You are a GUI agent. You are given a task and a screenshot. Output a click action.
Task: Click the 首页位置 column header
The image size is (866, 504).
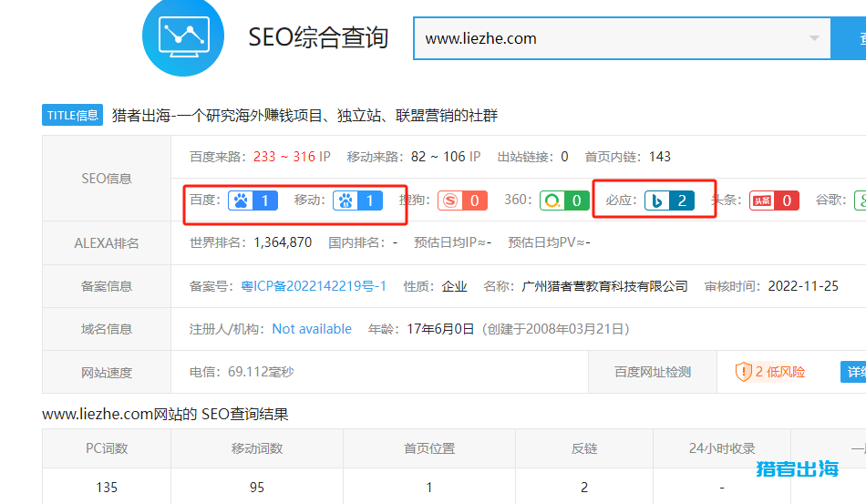(x=429, y=448)
